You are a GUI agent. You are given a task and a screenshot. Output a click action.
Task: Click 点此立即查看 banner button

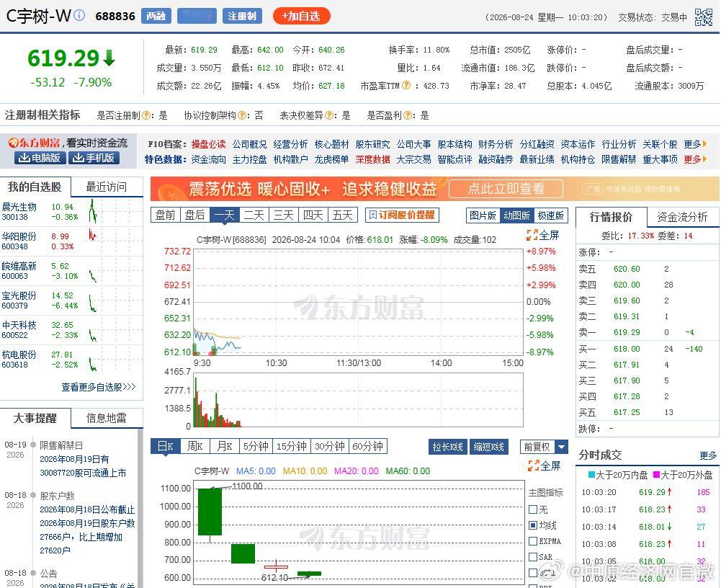[506, 189]
